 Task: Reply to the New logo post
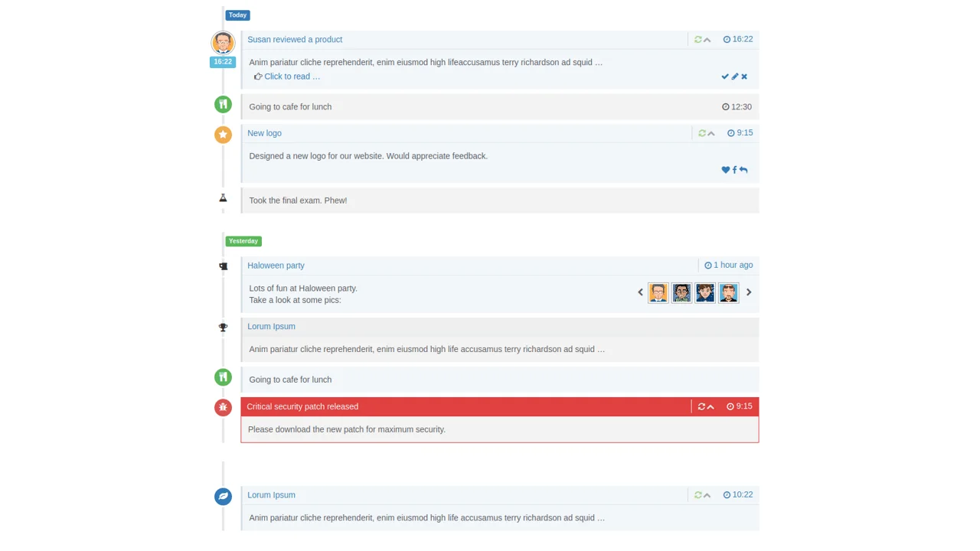tap(743, 170)
